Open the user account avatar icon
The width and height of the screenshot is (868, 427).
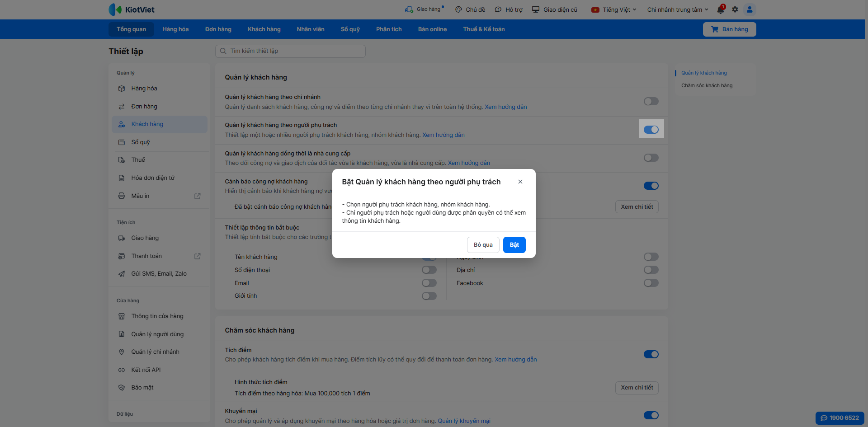[x=750, y=9]
